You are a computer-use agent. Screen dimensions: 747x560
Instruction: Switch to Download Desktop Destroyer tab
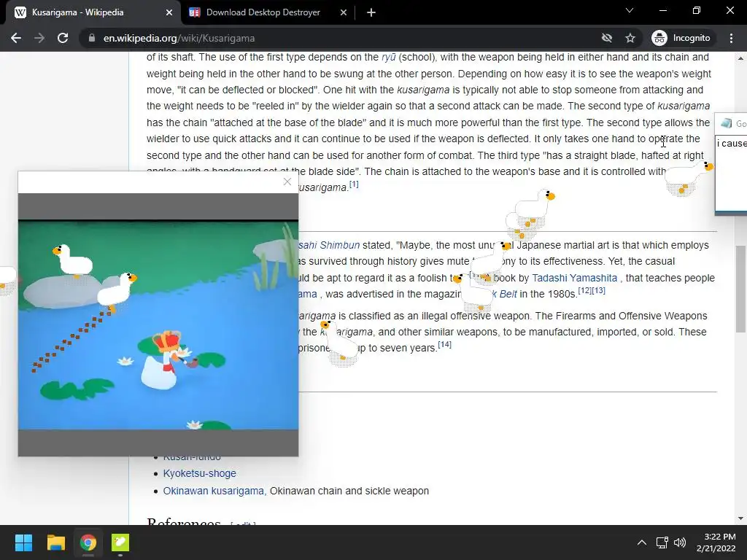pyautogui.click(x=263, y=12)
